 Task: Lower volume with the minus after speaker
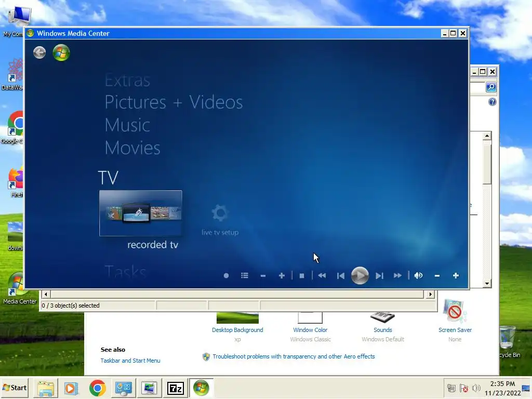[x=437, y=276]
